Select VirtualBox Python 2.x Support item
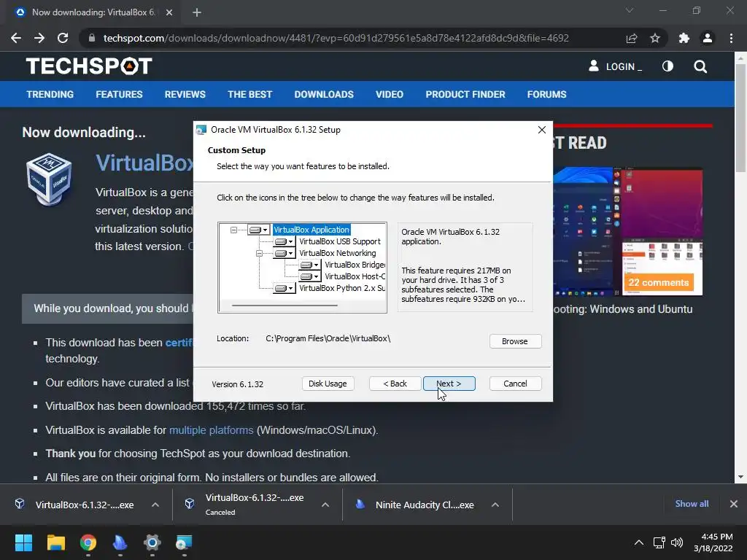Screen dimensions: 747x560 point(342,288)
